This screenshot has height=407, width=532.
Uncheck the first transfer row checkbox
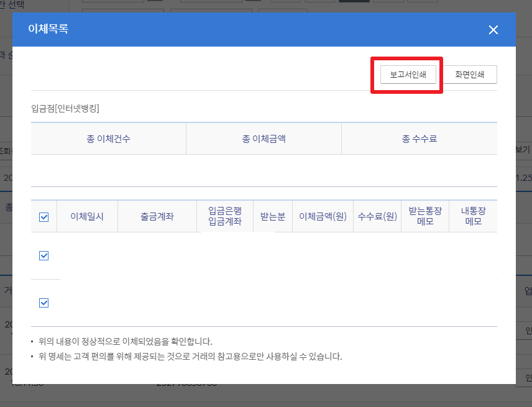pos(44,255)
